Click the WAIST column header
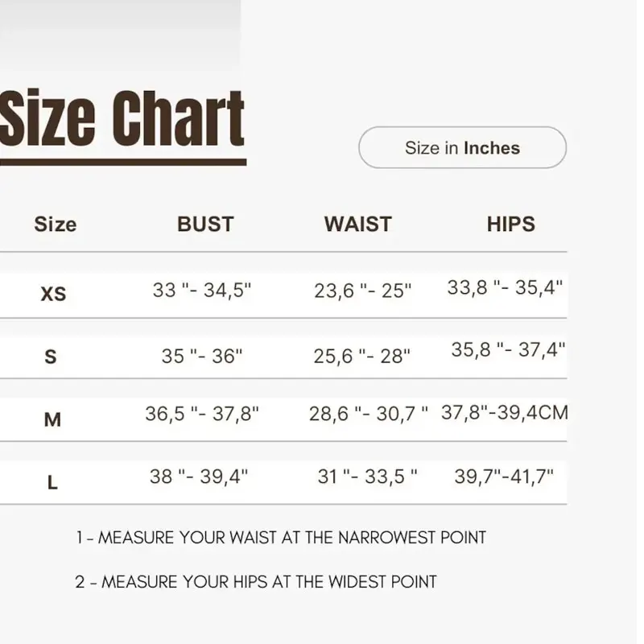Screen dimensions: 644x644 click(x=357, y=225)
